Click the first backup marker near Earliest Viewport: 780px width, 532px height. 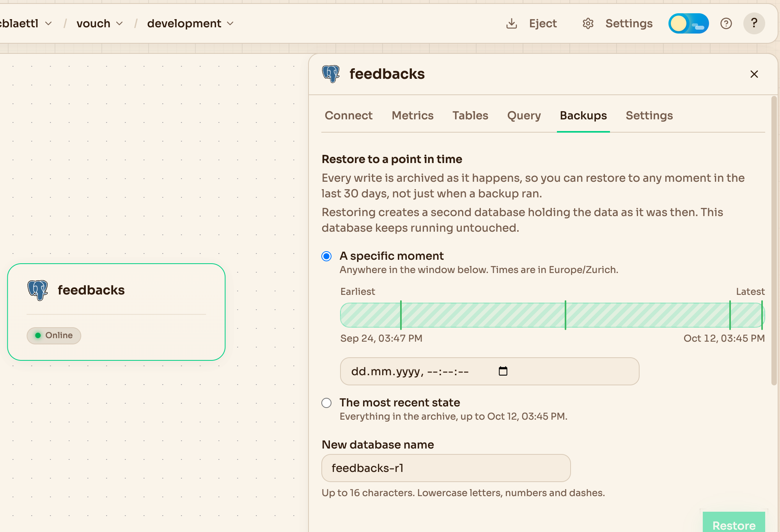(x=401, y=315)
